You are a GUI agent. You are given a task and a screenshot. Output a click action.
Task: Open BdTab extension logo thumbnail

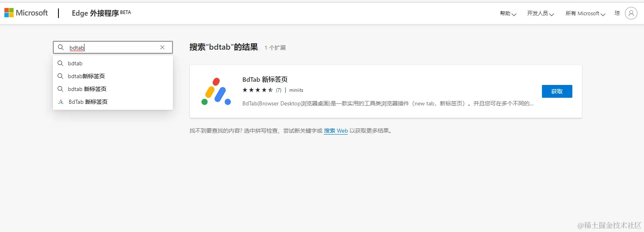pos(216,91)
